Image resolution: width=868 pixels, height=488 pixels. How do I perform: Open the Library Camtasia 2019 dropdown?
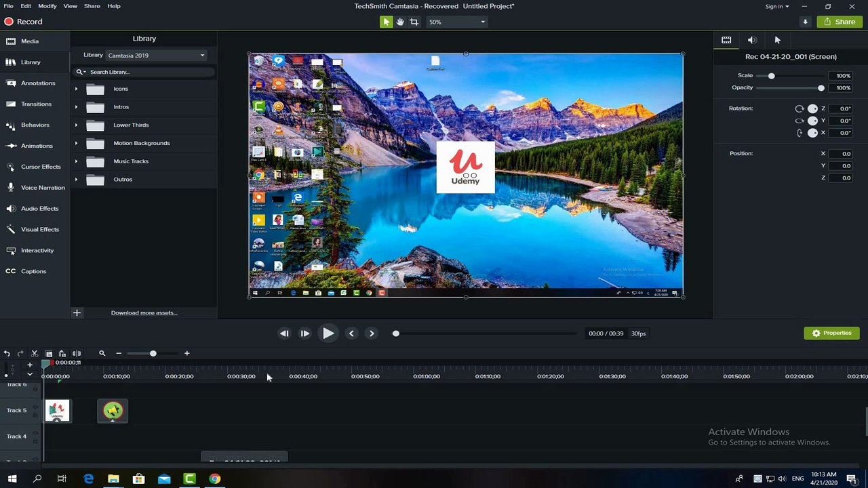[156, 56]
